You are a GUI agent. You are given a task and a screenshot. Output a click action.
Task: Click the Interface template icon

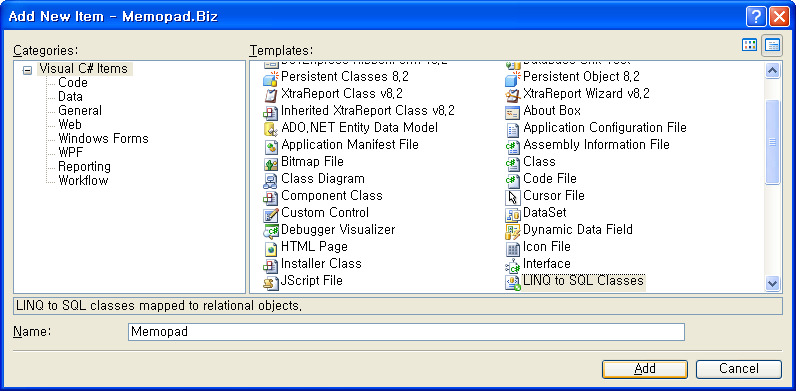(513, 265)
